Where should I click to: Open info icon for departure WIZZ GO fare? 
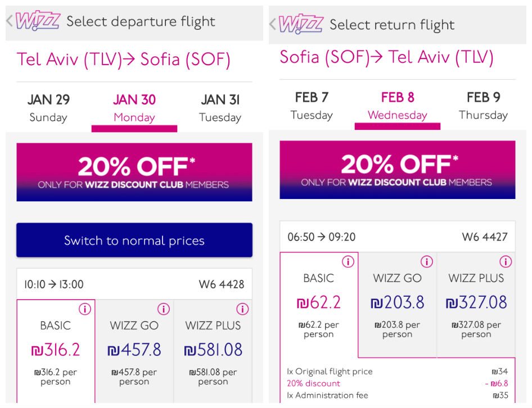click(164, 309)
